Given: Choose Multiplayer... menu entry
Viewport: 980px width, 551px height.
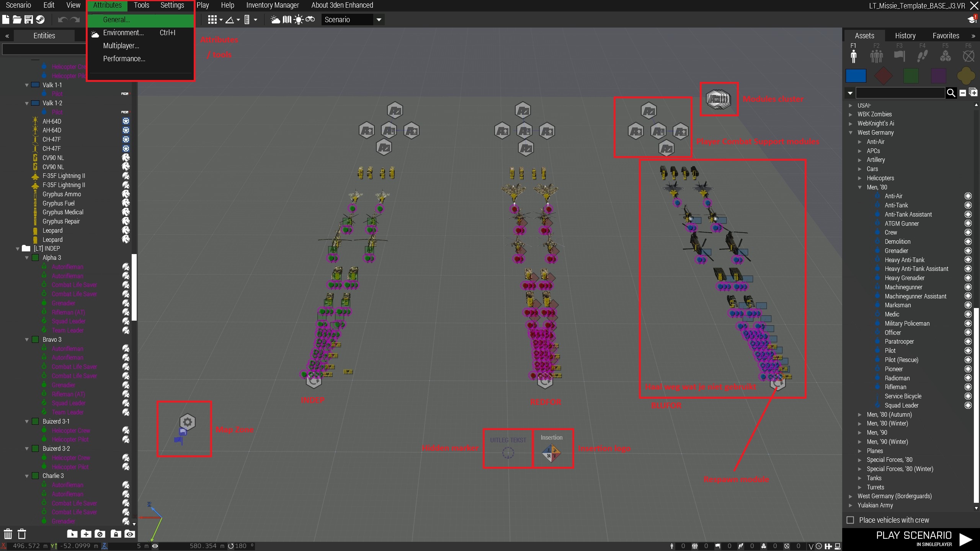Looking at the screenshot, I should click(x=140, y=46).
